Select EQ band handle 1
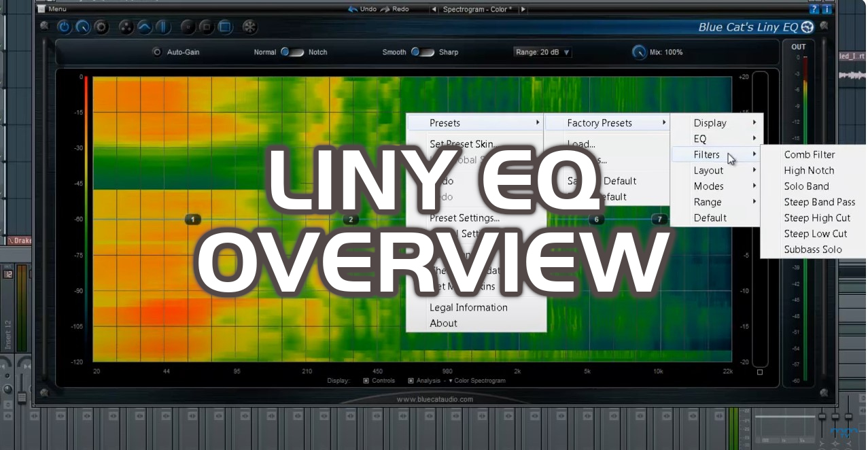 coord(194,219)
